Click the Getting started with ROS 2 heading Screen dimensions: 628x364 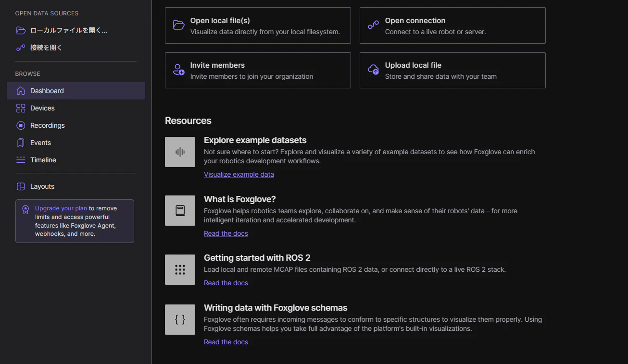(257, 258)
